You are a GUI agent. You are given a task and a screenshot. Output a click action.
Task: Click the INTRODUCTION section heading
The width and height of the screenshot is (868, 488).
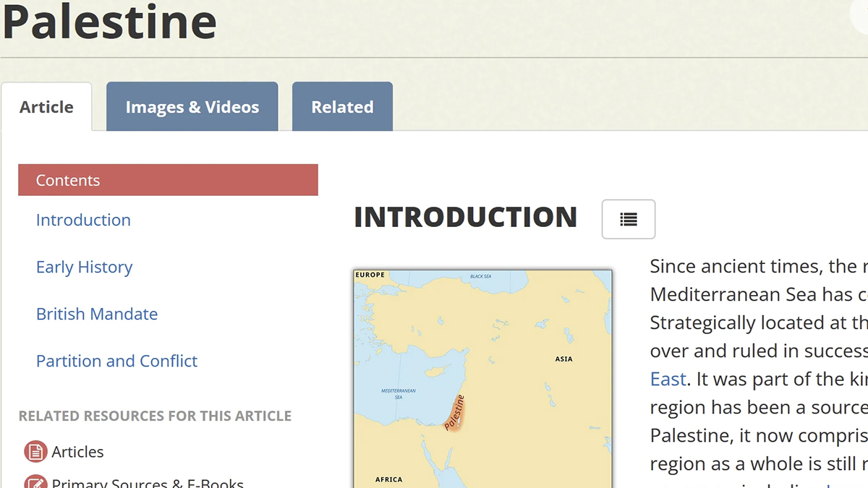click(x=465, y=217)
